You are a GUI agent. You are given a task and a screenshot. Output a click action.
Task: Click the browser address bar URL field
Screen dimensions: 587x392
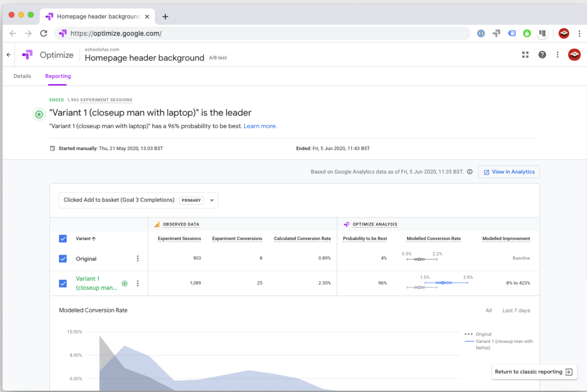261,33
